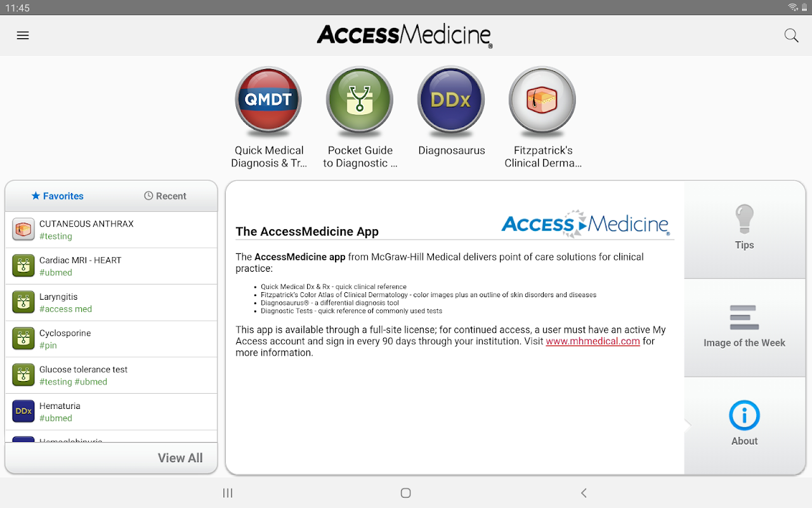The image size is (812, 508).
Task: Switch to the Favorites tab
Action: tap(58, 196)
